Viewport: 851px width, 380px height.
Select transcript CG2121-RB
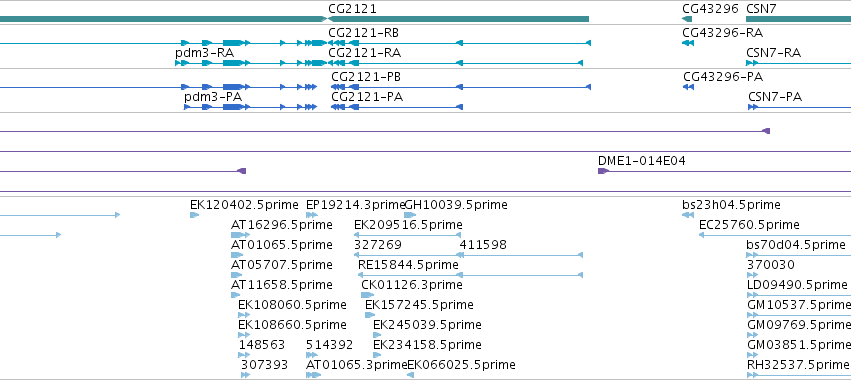point(364,33)
